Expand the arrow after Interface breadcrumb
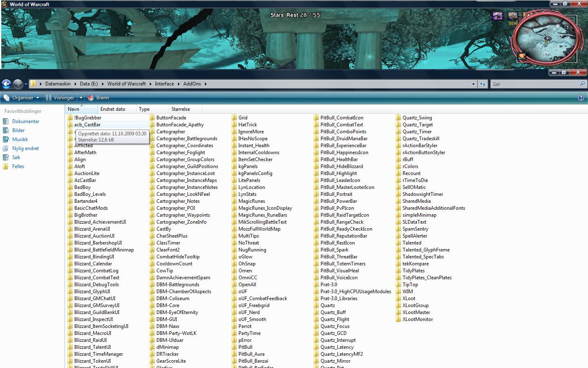This screenshot has width=588, height=368. coord(178,84)
